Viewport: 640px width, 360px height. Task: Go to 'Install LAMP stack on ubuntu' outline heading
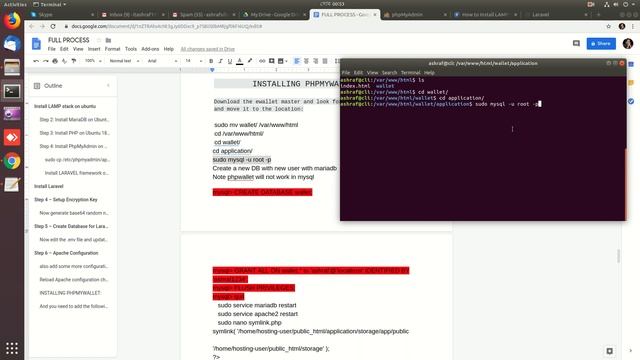tap(65, 106)
